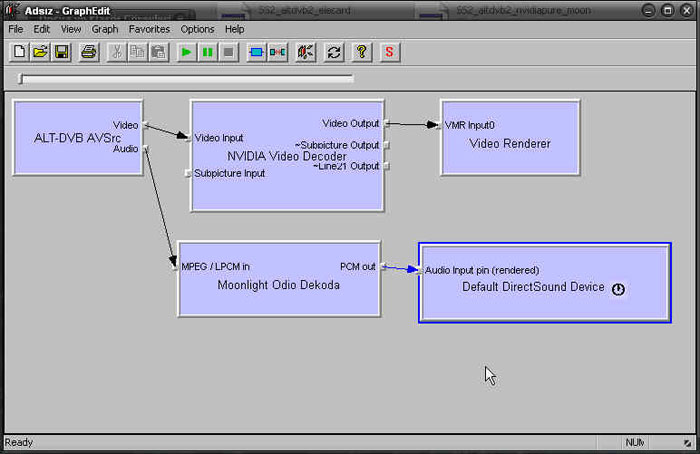Viewport: 700px width, 454px height.
Task: Open the Help menu
Action: (234, 29)
